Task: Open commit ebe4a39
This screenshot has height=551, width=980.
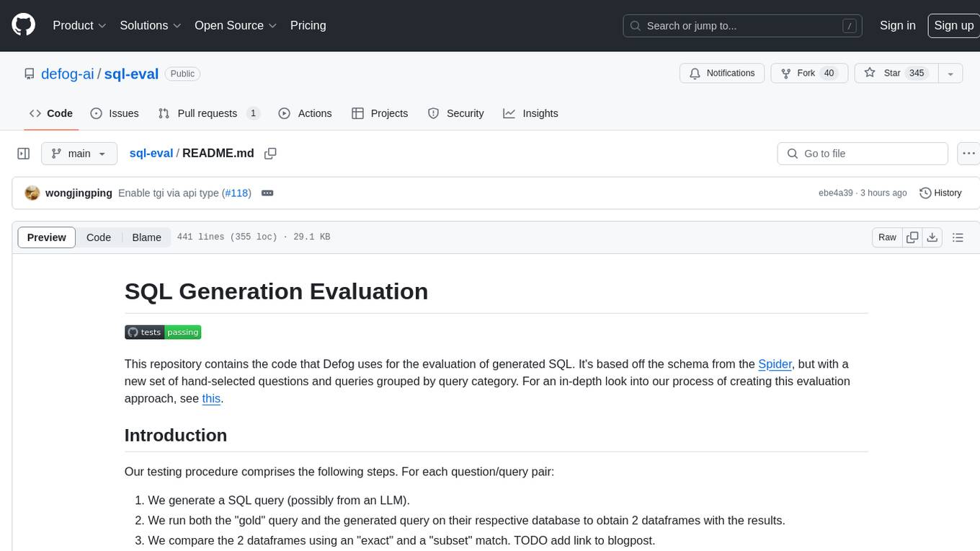Action: (x=835, y=193)
